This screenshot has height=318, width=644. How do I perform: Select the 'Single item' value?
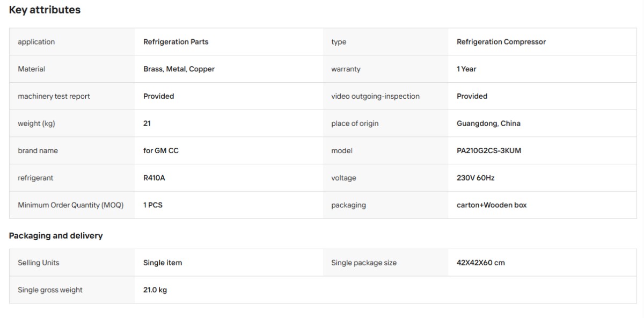163,263
